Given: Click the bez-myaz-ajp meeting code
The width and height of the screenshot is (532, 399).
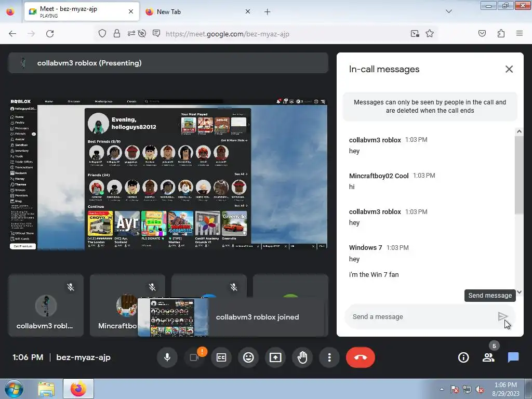Looking at the screenshot, I should click(84, 357).
